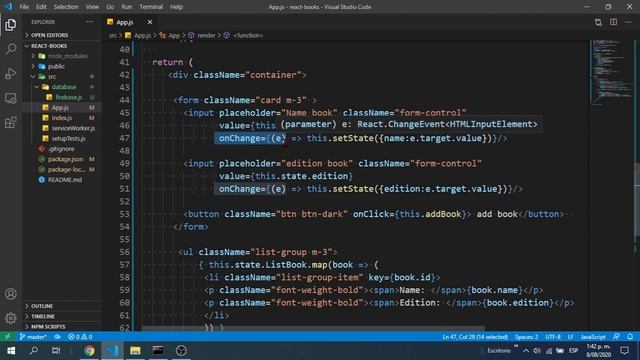The width and height of the screenshot is (640, 360).
Task: Open the Go menu
Action: tap(110, 7)
